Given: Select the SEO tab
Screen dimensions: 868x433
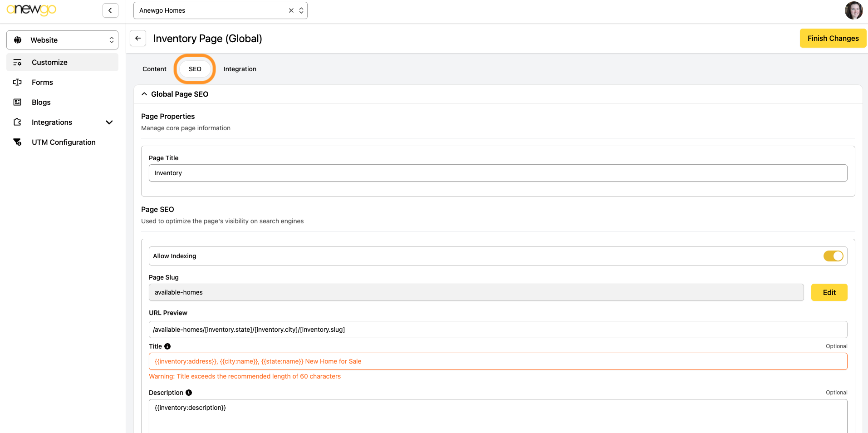Looking at the screenshot, I should pos(195,69).
